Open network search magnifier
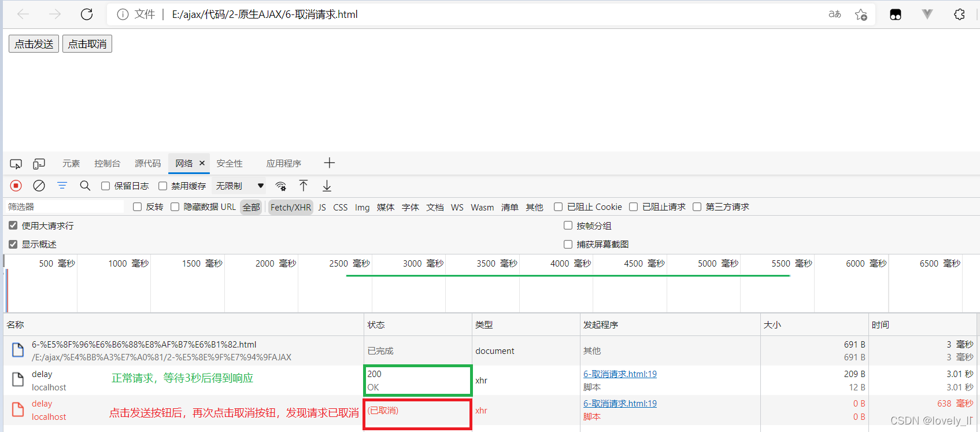The image size is (980, 432). 85,186
